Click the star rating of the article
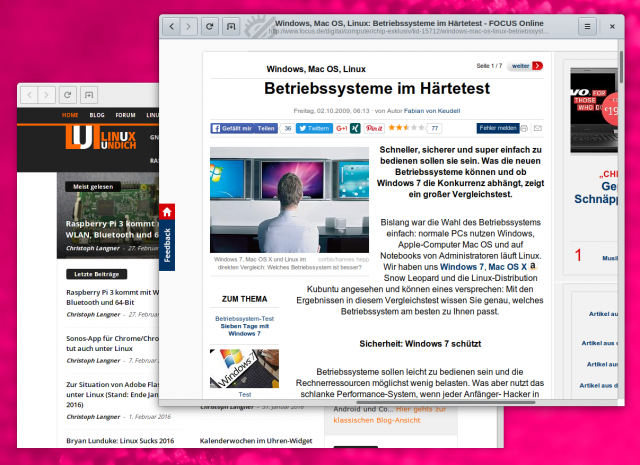 click(406, 128)
